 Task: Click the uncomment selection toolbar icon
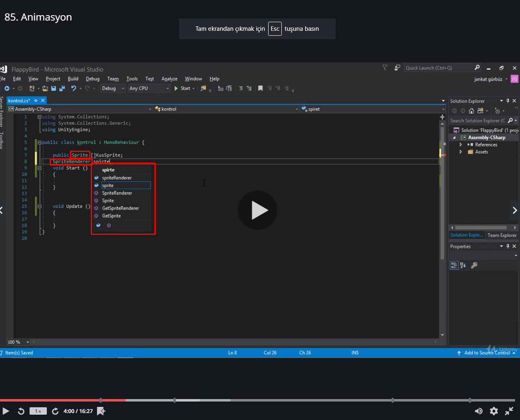click(x=249, y=88)
